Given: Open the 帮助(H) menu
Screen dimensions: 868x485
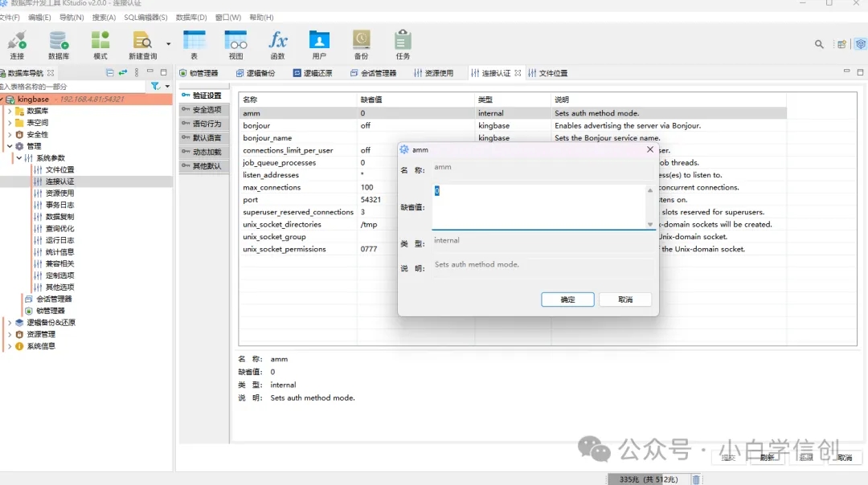Looking at the screenshot, I should [x=261, y=17].
